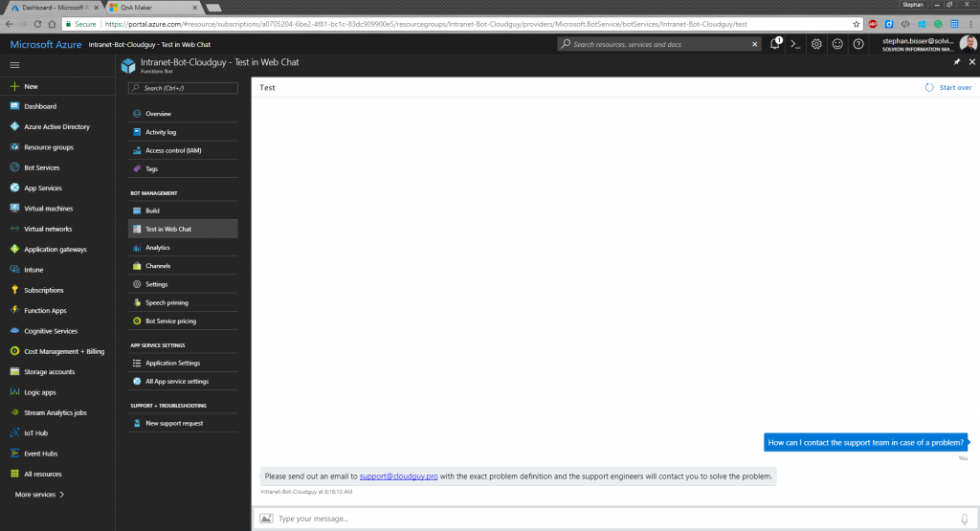Click the New plus icon
Viewport: 980px width, 531px height.
(x=14, y=86)
